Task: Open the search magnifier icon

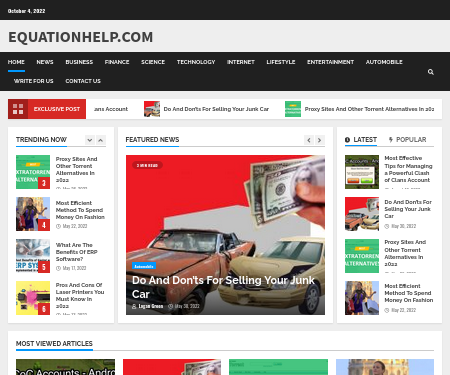Action: [x=431, y=72]
